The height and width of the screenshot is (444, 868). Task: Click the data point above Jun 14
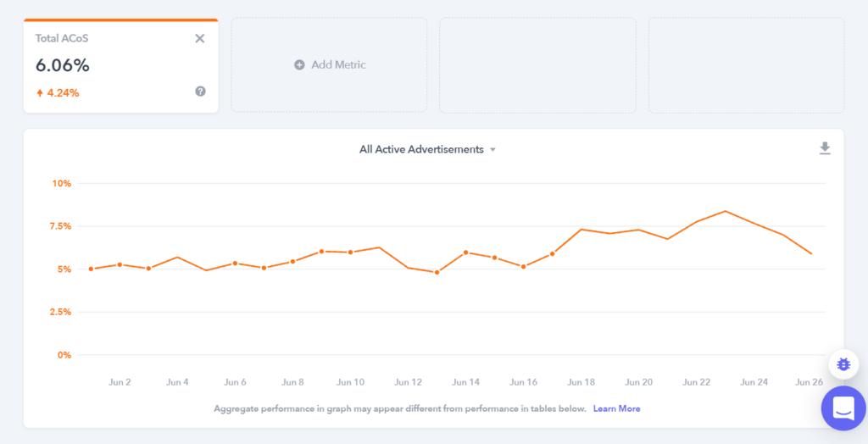point(465,253)
